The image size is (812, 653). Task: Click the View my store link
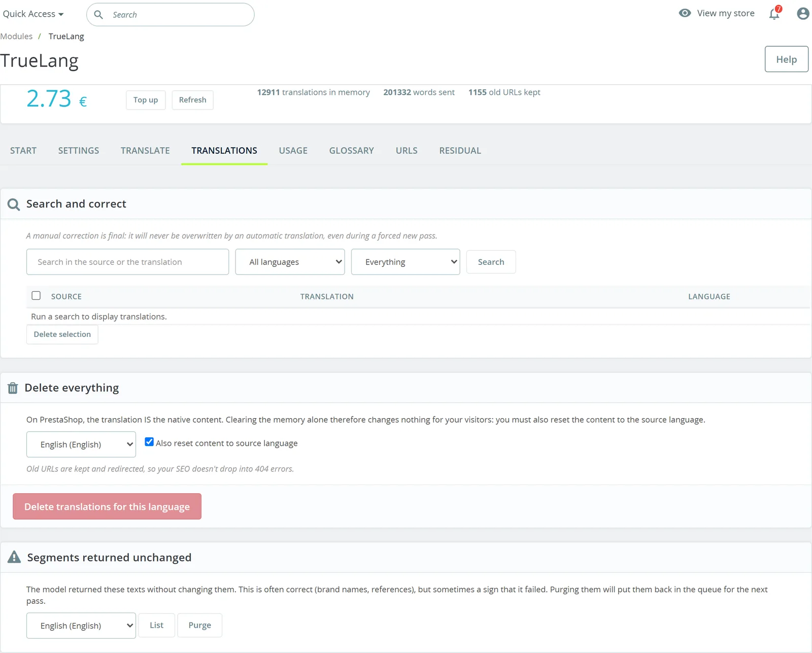tap(726, 13)
